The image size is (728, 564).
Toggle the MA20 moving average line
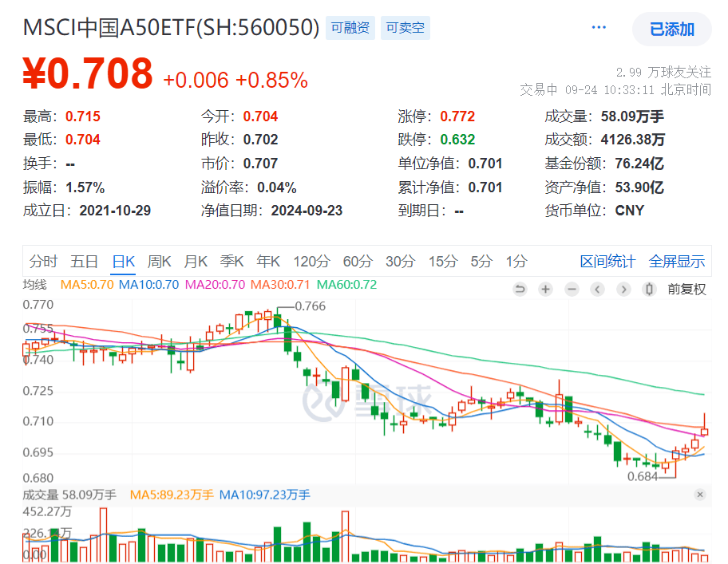coord(209,284)
